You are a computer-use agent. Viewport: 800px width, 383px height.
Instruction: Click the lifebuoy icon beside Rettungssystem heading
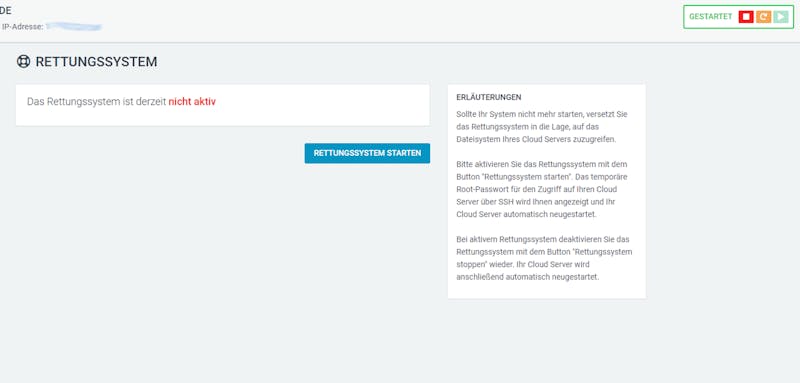(23, 62)
